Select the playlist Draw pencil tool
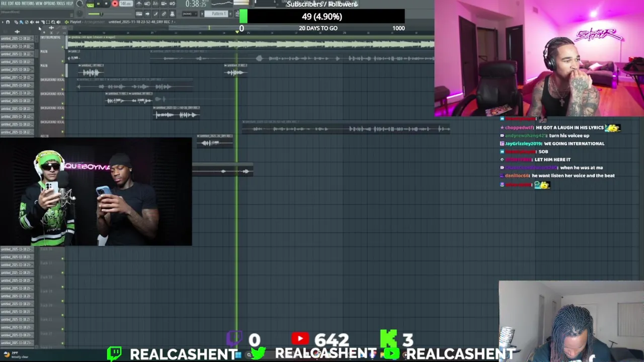Image resolution: width=644 pixels, height=362 pixels. click(16, 22)
